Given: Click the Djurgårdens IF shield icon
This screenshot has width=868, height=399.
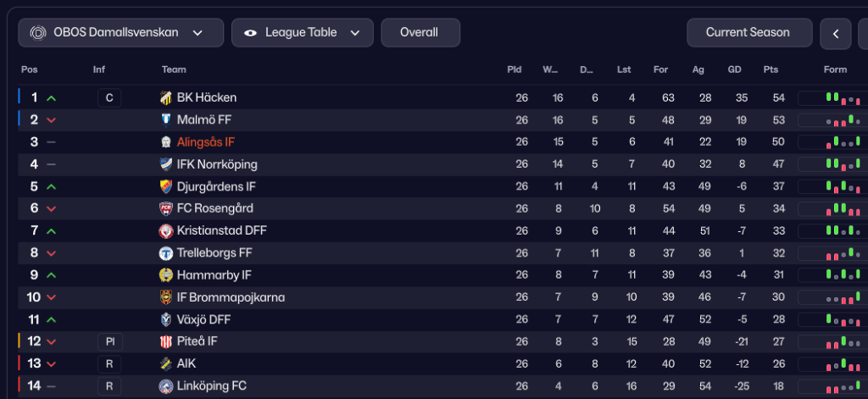Looking at the screenshot, I should [x=166, y=186].
